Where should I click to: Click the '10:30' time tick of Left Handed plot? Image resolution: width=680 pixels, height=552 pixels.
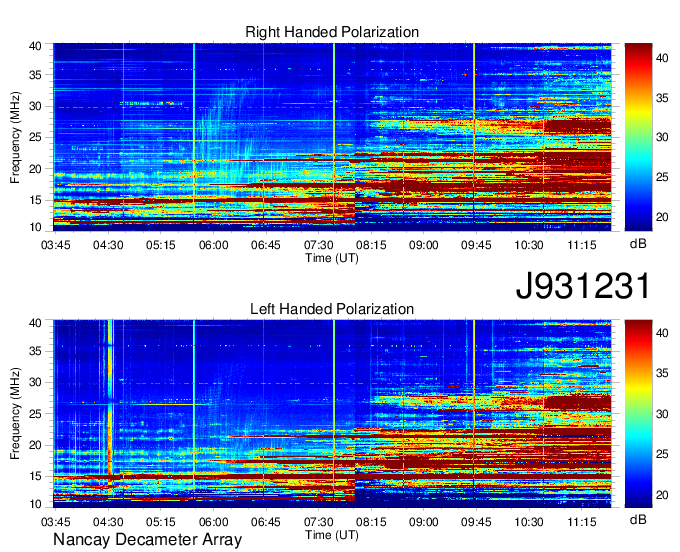[529, 522]
